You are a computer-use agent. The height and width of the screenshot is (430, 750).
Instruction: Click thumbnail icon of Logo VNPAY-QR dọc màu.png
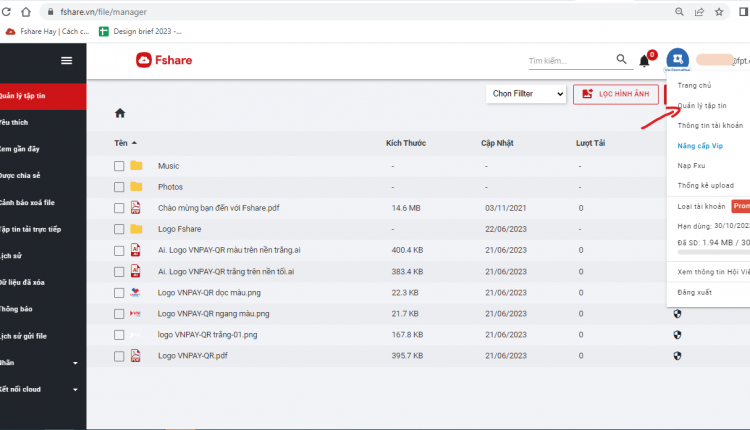136,292
